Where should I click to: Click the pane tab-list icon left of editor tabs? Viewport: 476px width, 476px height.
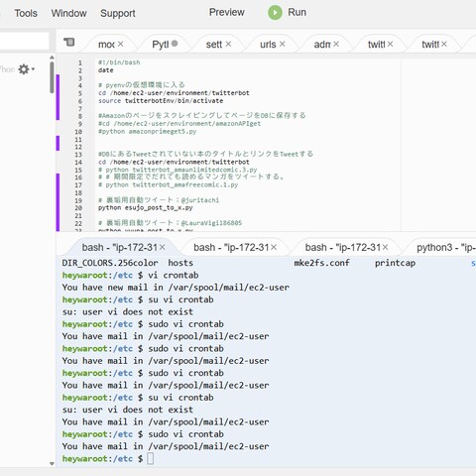[69, 42]
